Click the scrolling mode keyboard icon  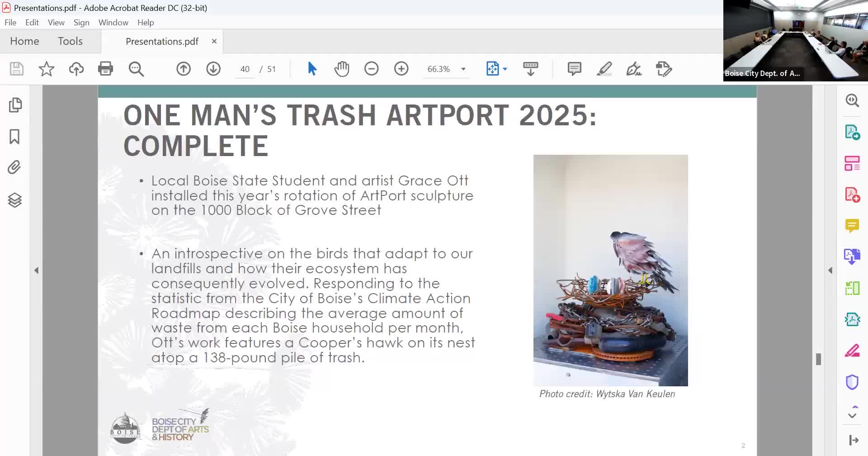click(530, 69)
